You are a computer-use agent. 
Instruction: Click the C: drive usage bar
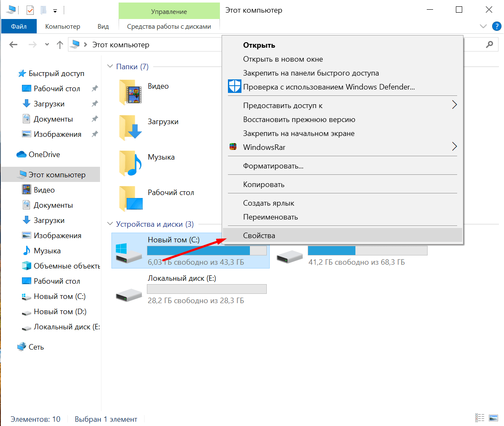[207, 250]
